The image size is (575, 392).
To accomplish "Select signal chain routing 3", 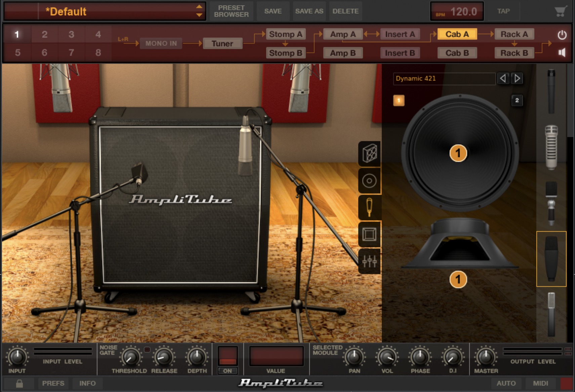I will 71,34.
